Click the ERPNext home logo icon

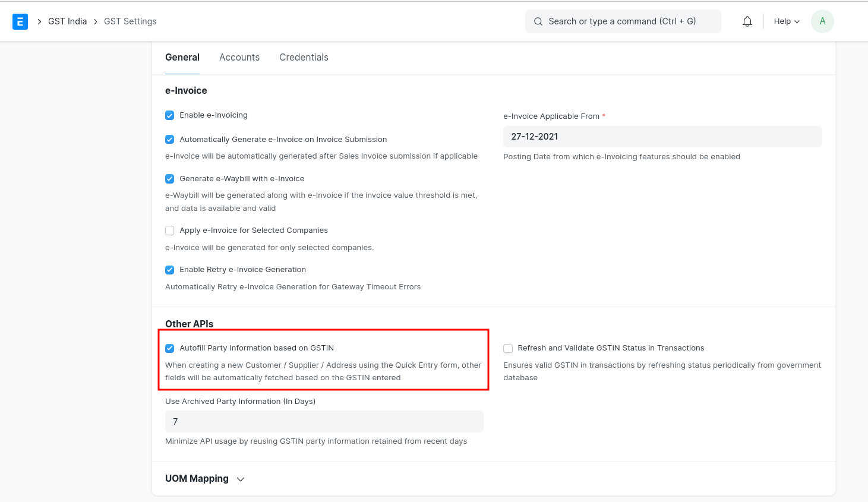click(20, 21)
